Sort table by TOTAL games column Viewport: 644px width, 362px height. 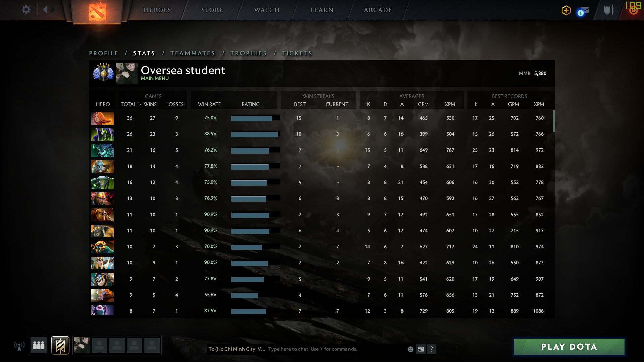[129, 104]
